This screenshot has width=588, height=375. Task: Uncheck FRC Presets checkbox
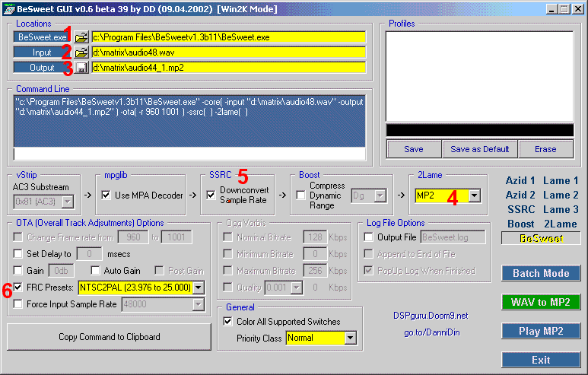click(x=17, y=288)
